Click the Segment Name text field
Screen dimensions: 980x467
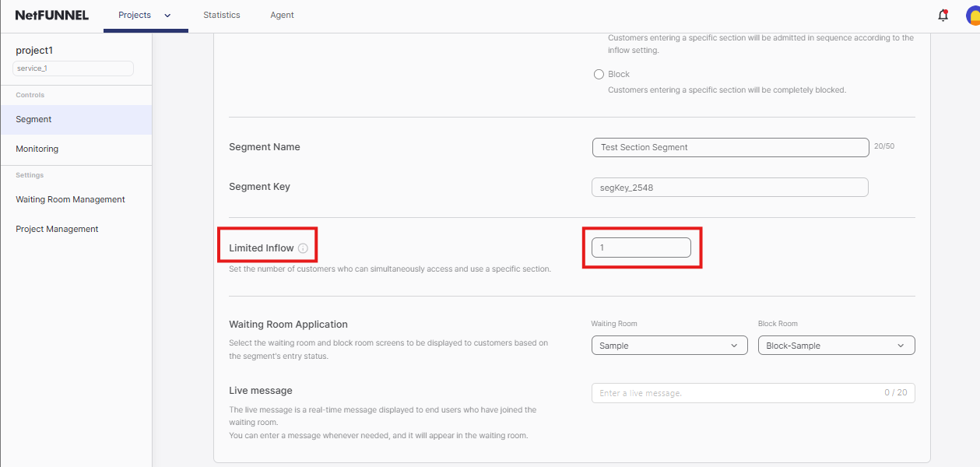coord(729,147)
